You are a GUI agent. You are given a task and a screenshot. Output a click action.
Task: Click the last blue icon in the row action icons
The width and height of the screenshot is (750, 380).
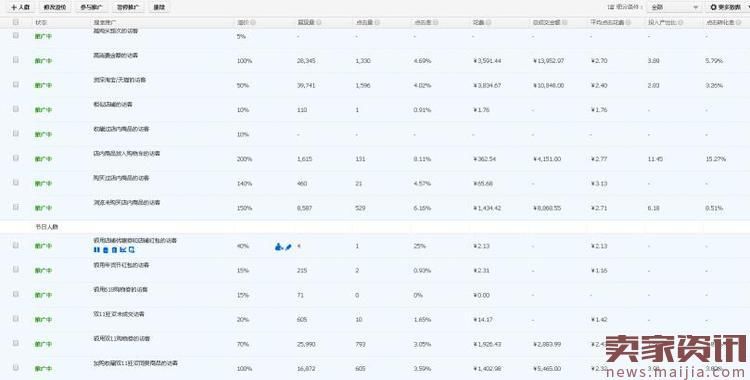[132, 250]
